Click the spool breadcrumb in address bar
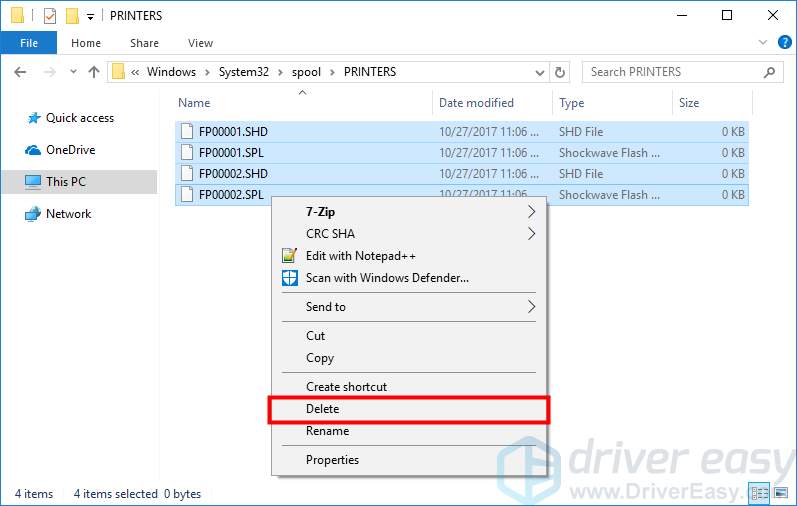Screen dimensions: 797x506 click(307, 72)
